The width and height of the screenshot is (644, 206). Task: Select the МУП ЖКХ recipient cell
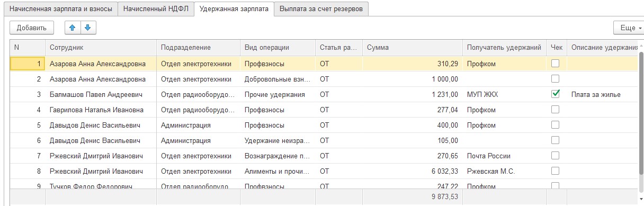point(505,94)
